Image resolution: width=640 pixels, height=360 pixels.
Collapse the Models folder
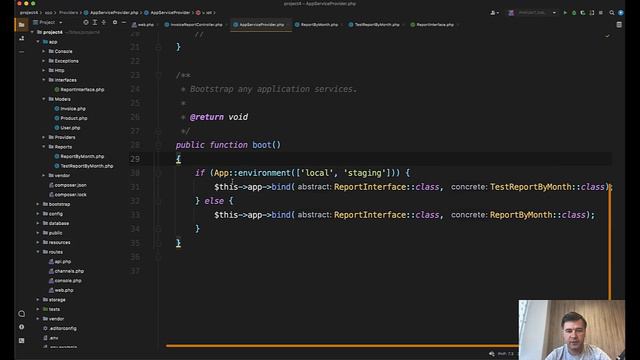[44, 99]
